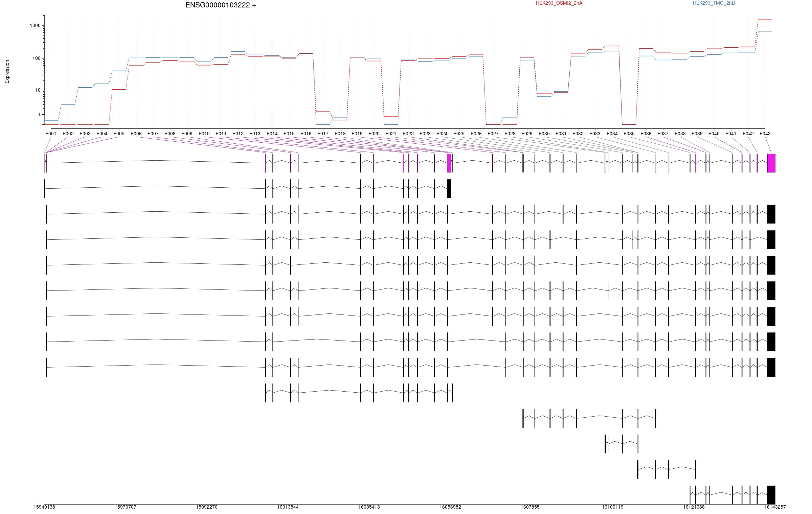Click exon bin label E022
Viewport: 812px width, 514px height.
pos(408,134)
